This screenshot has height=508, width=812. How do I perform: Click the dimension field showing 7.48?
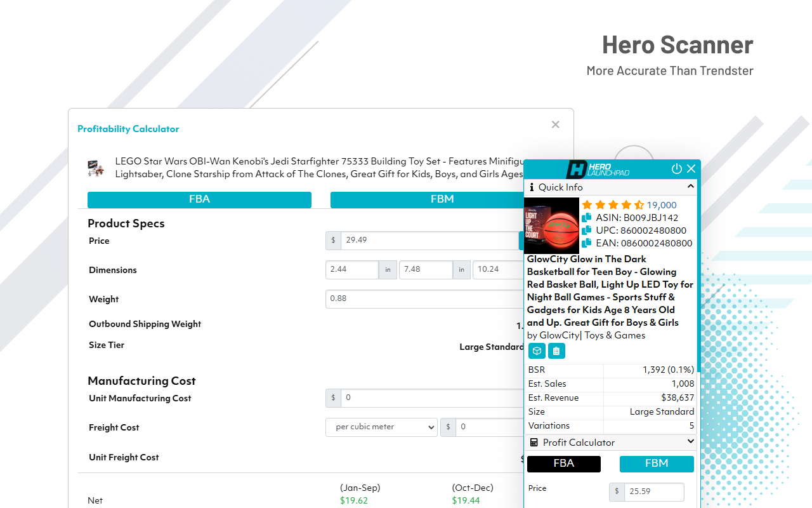click(426, 270)
